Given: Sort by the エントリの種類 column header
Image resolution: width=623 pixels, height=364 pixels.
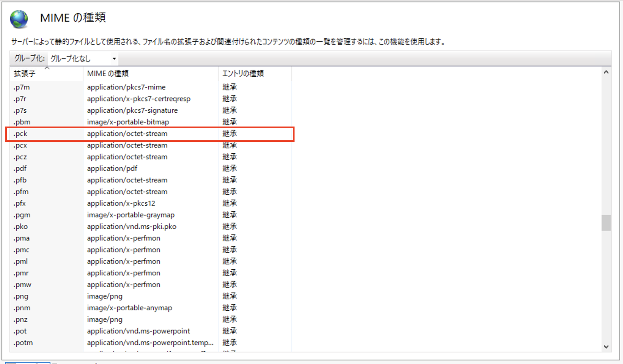Looking at the screenshot, I should tap(243, 74).
